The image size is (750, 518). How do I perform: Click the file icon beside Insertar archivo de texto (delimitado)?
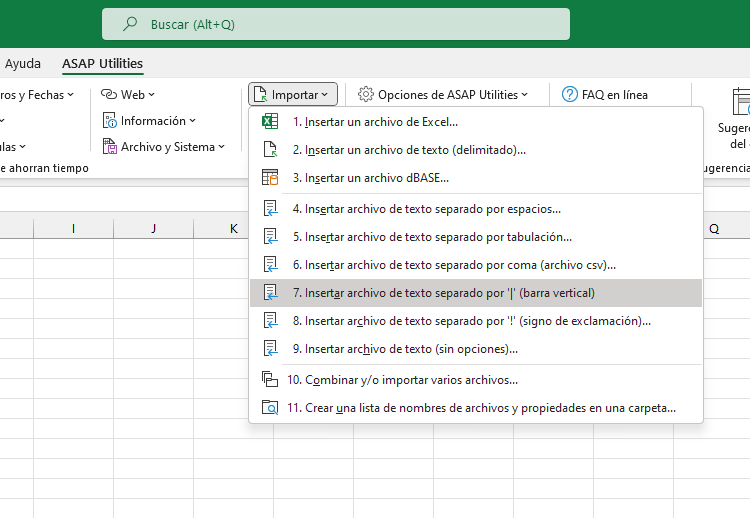(x=270, y=149)
